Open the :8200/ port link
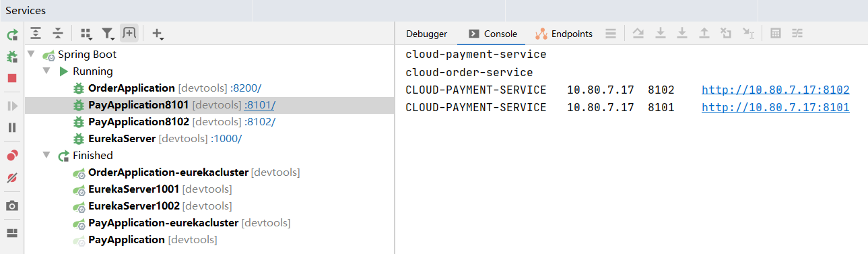 click(x=246, y=88)
